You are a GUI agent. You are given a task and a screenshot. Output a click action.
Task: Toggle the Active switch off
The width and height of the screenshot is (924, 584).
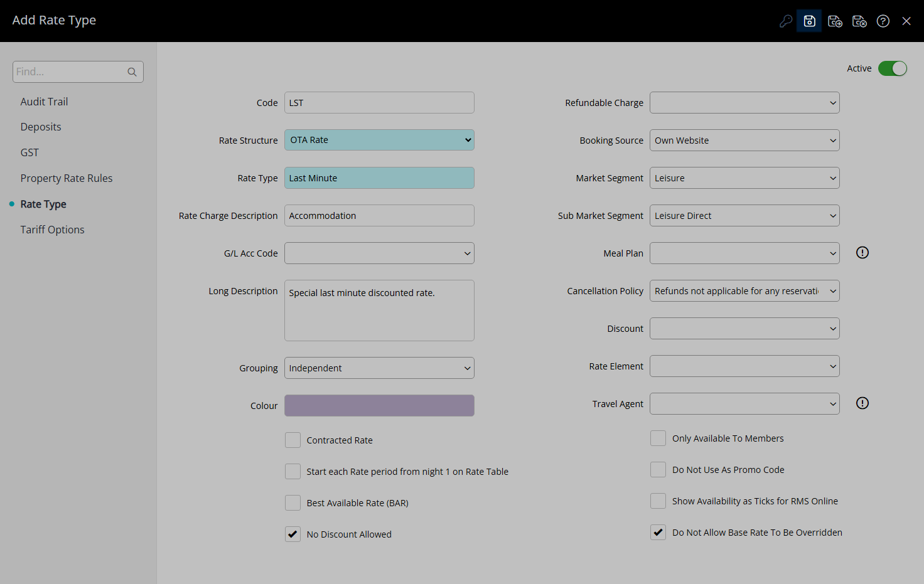(x=893, y=68)
